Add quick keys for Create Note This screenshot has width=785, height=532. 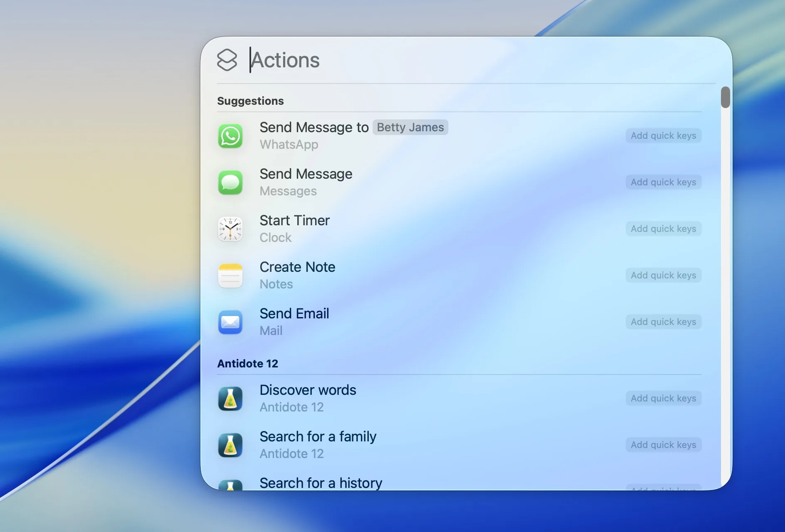(x=663, y=276)
